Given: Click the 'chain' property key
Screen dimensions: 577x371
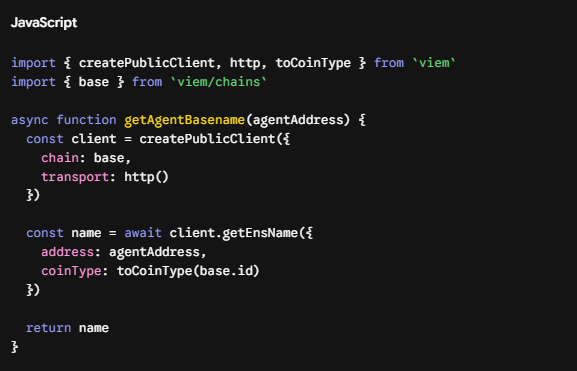Looking at the screenshot, I should [60, 158].
